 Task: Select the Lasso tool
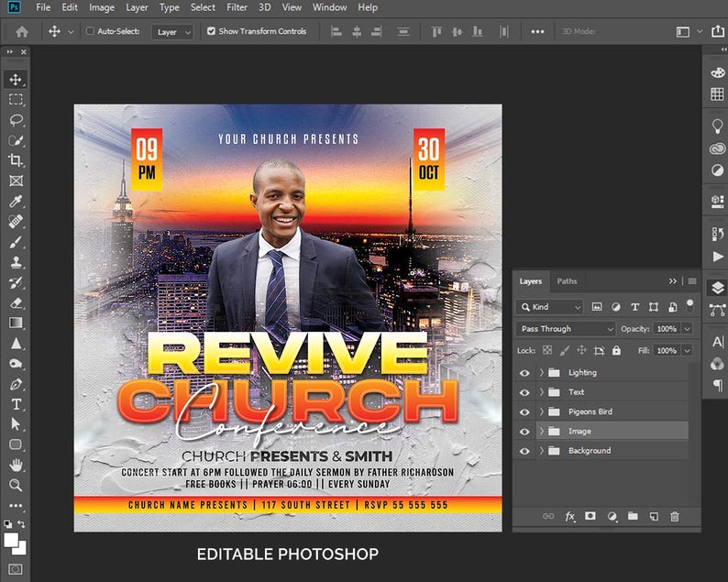pyautogui.click(x=17, y=120)
